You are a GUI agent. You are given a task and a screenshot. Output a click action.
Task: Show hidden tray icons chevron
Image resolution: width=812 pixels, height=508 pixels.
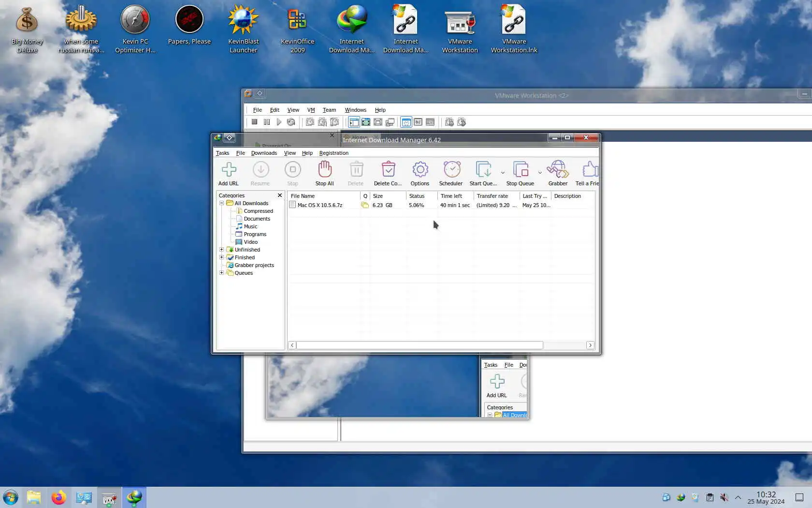click(x=738, y=497)
